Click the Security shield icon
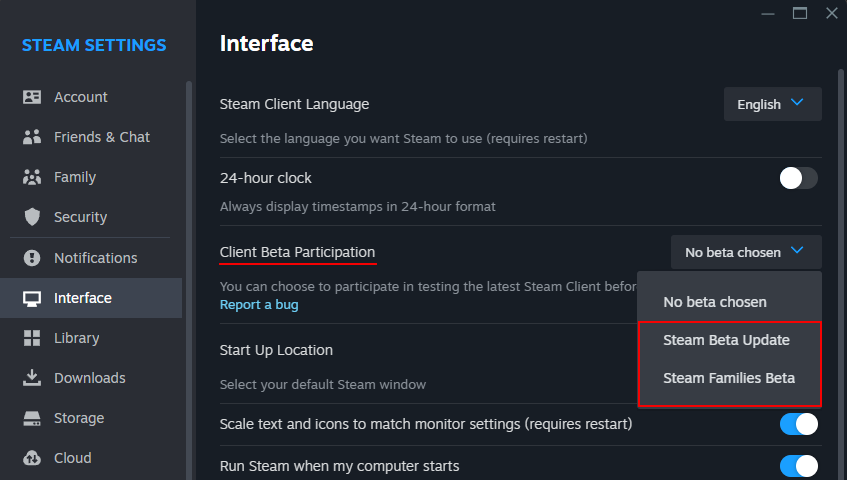 pyautogui.click(x=32, y=217)
